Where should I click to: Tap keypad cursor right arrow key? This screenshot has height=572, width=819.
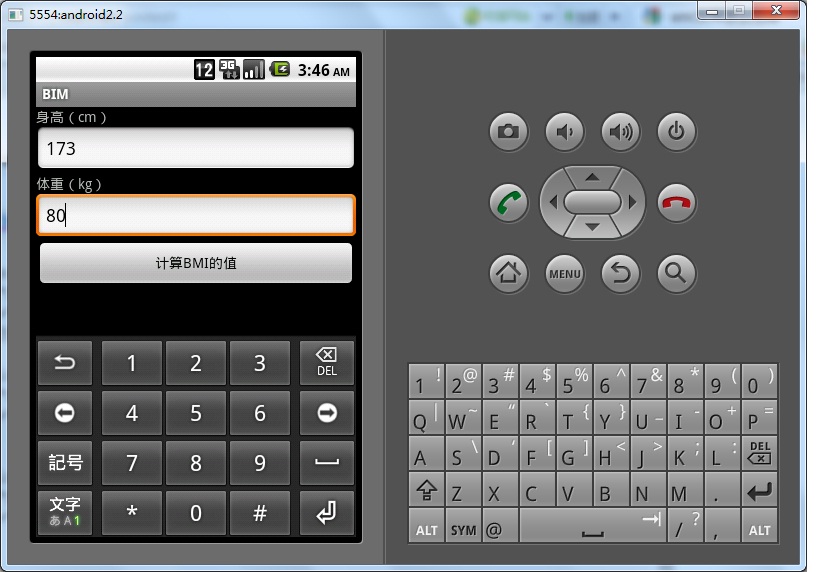[327, 413]
